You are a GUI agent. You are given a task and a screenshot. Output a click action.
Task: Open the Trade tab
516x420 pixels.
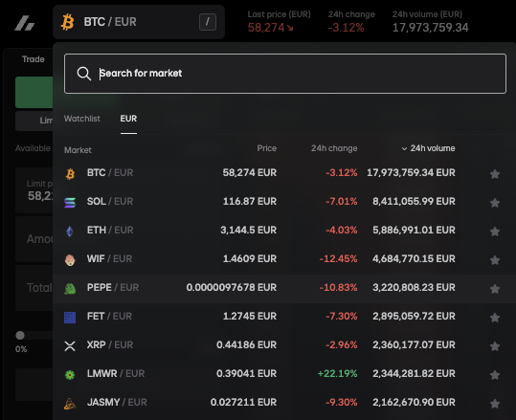34,59
